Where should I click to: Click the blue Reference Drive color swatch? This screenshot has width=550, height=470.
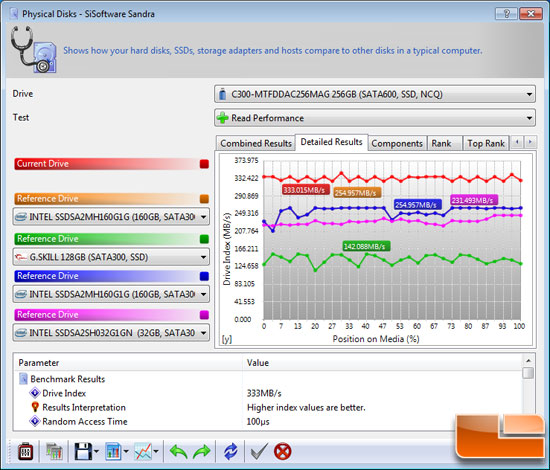204,276
